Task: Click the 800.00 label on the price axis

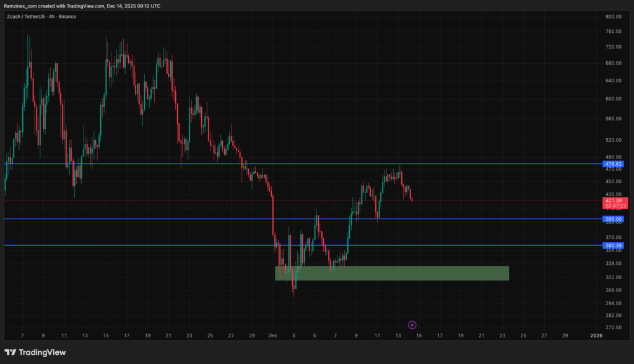Action: [614, 16]
